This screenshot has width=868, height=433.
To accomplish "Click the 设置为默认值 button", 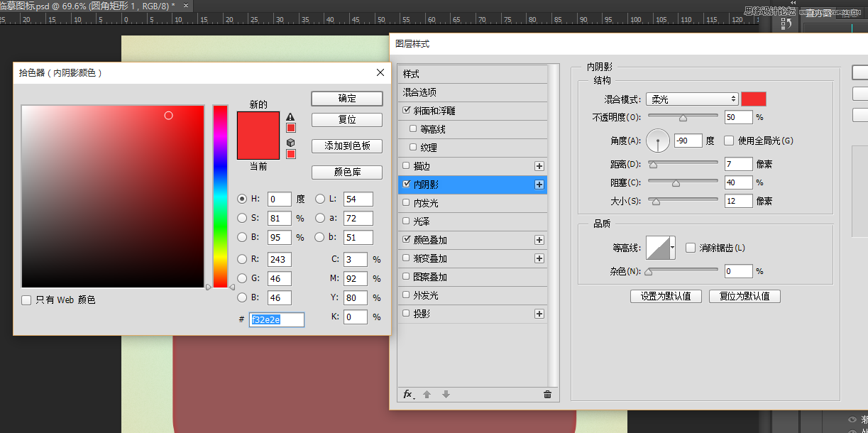I will [666, 296].
